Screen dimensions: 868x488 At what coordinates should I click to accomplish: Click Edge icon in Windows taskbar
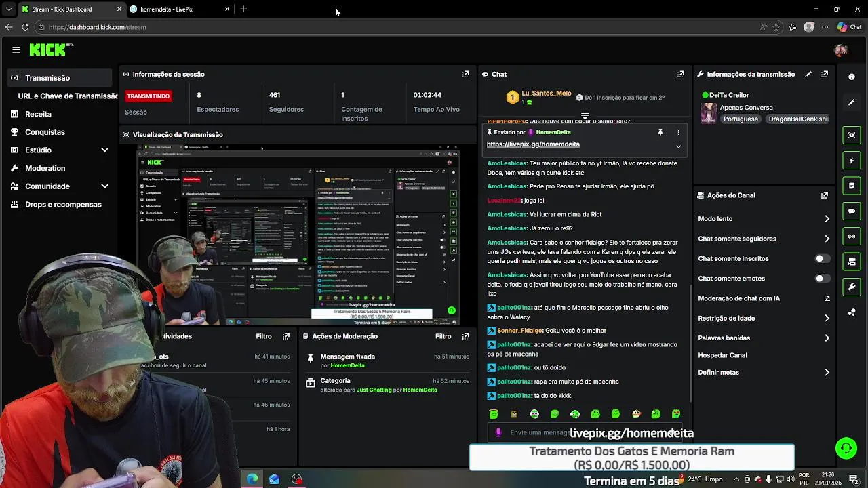[x=252, y=479]
